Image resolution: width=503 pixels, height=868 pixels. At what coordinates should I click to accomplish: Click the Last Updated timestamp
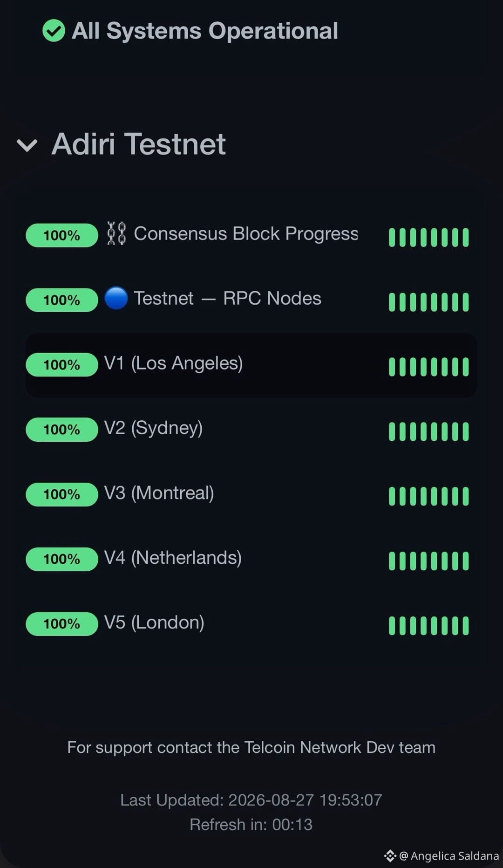(251, 800)
